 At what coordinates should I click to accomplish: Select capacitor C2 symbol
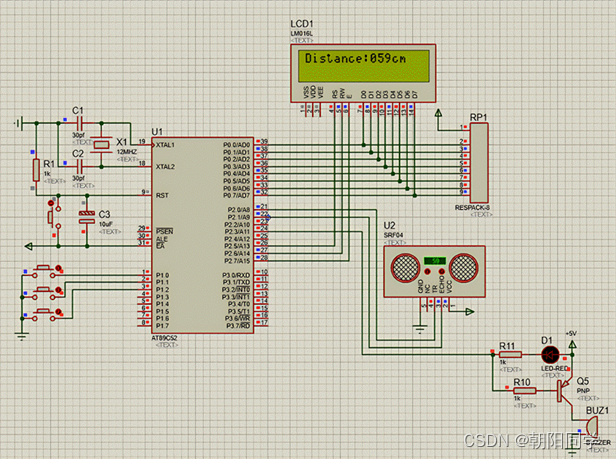(80, 167)
